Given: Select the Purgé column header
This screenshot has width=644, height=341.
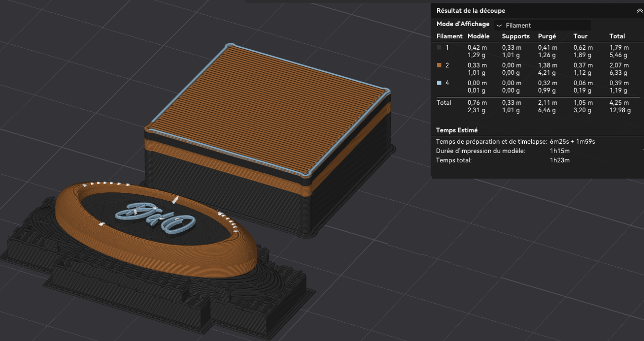Looking at the screenshot, I should (547, 36).
